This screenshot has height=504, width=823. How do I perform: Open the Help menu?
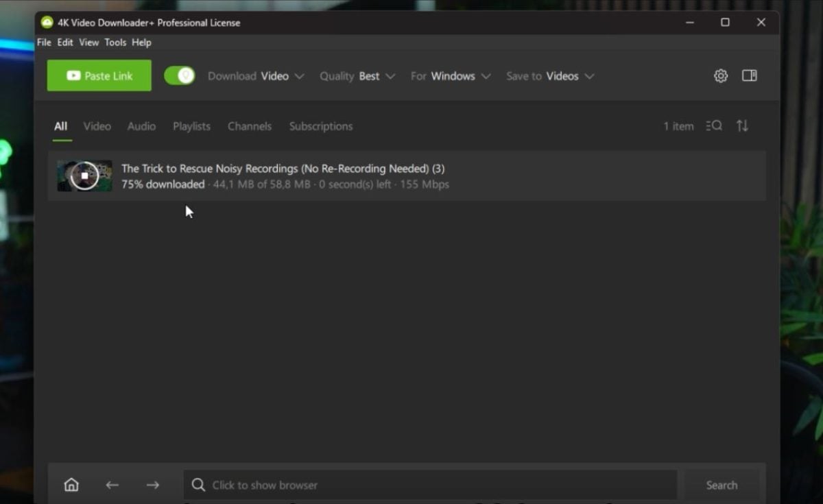141,43
